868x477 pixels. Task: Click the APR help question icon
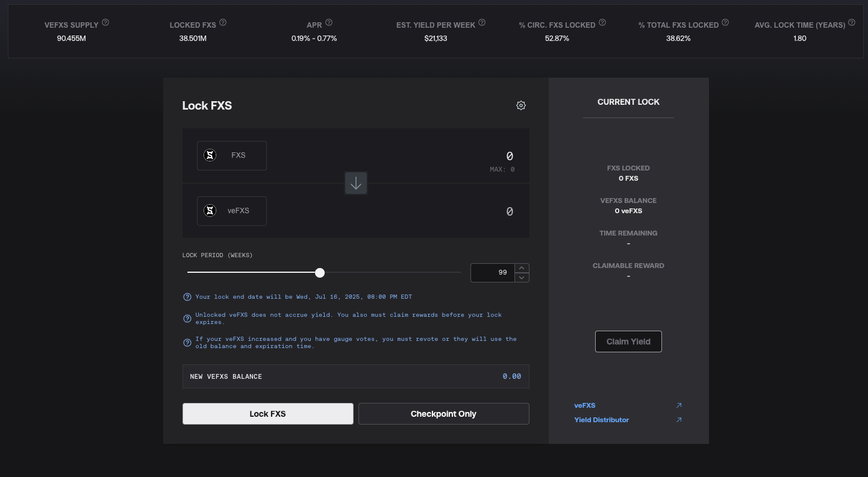329,22
